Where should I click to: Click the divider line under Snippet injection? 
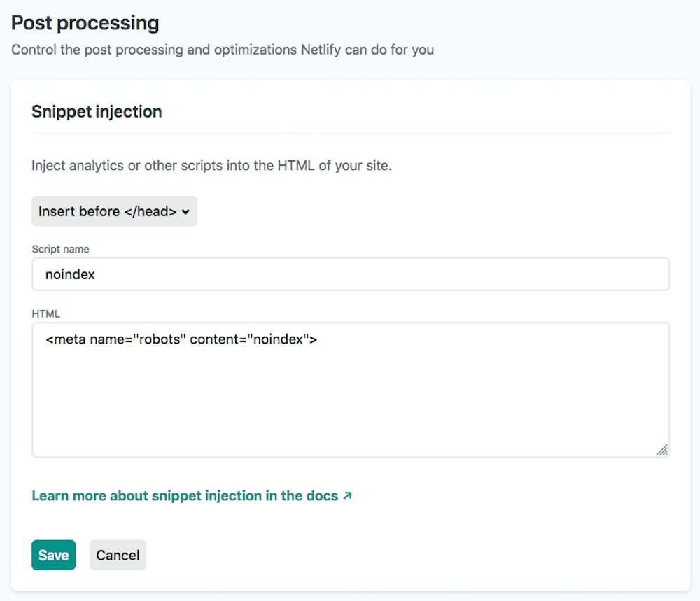351,134
